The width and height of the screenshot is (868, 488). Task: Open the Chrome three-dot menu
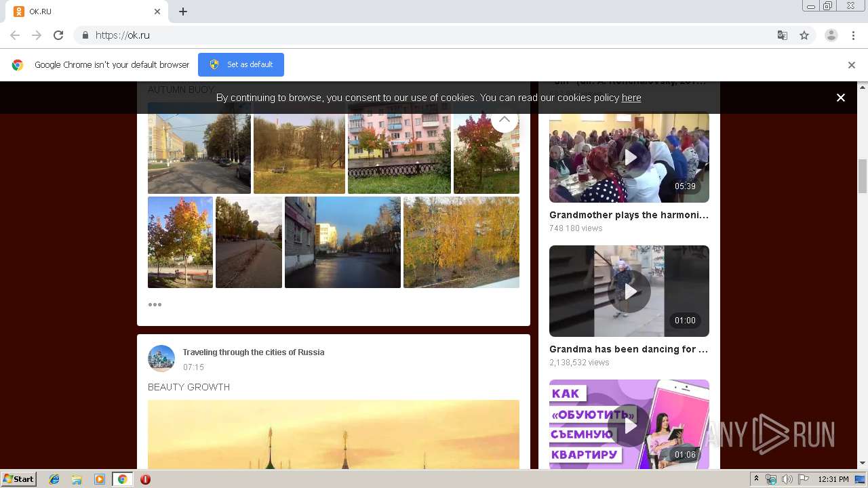[x=854, y=35]
